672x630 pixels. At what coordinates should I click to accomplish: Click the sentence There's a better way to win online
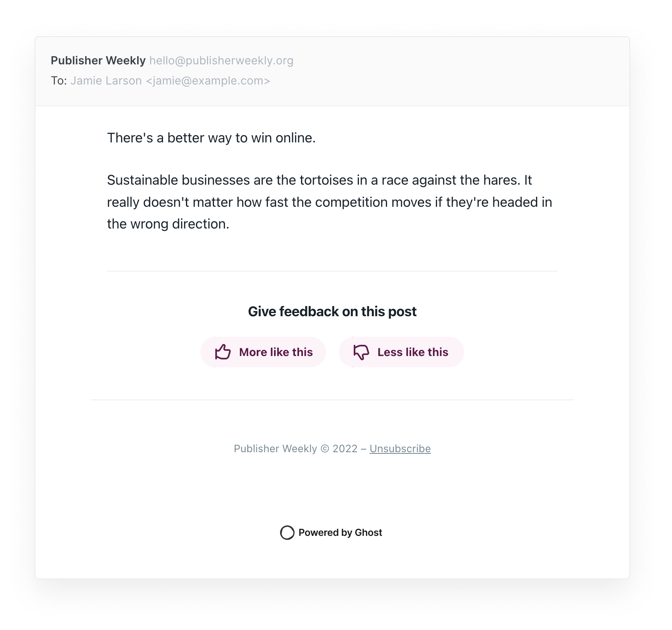pos(211,138)
